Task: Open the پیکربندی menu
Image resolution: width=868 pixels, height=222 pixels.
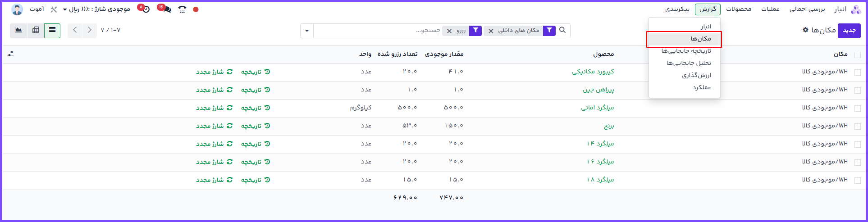Action: point(677,9)
